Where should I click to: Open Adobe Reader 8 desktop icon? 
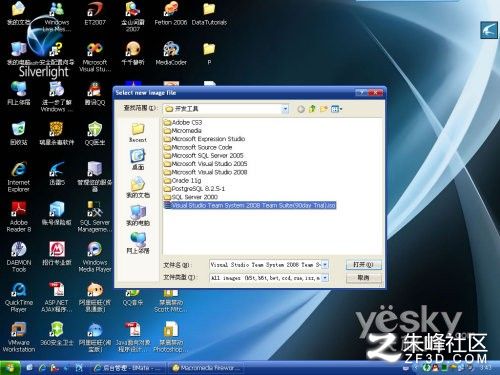[x=19, y=217]
